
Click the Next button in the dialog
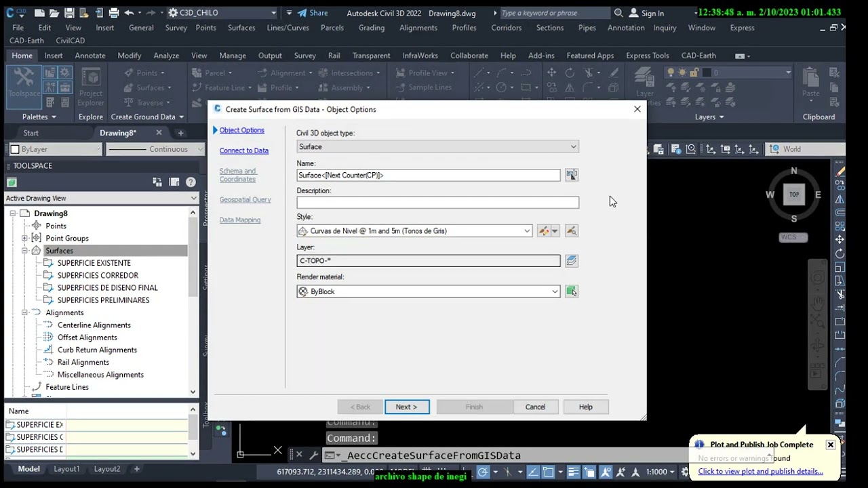(407, 407)
